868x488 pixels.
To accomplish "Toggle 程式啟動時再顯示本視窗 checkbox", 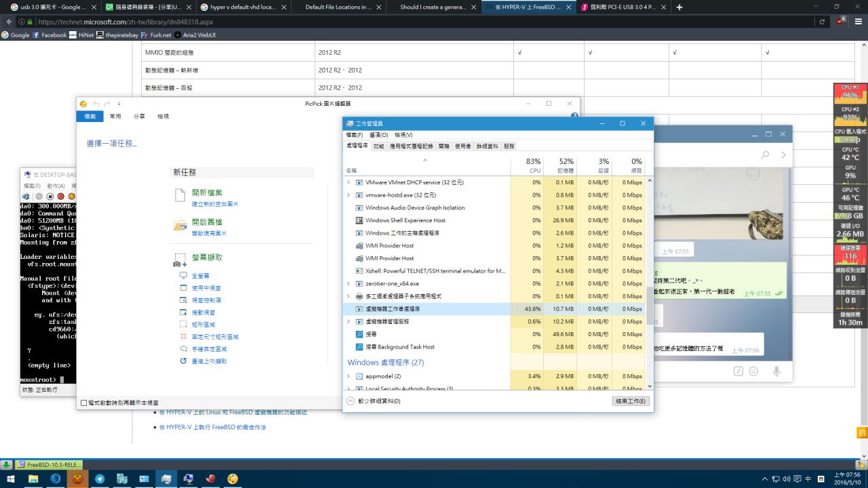I will click(x=84, y=403).
